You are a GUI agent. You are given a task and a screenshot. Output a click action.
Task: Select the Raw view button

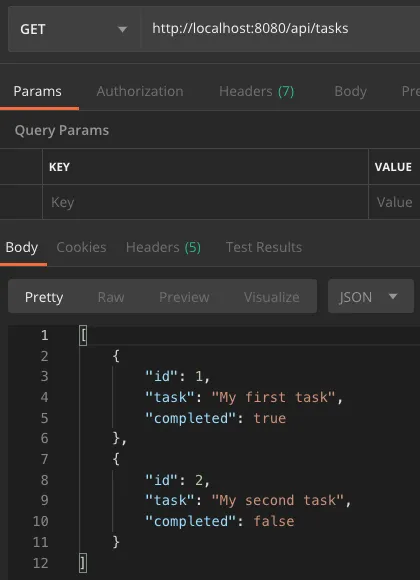(x=111, y=297)
